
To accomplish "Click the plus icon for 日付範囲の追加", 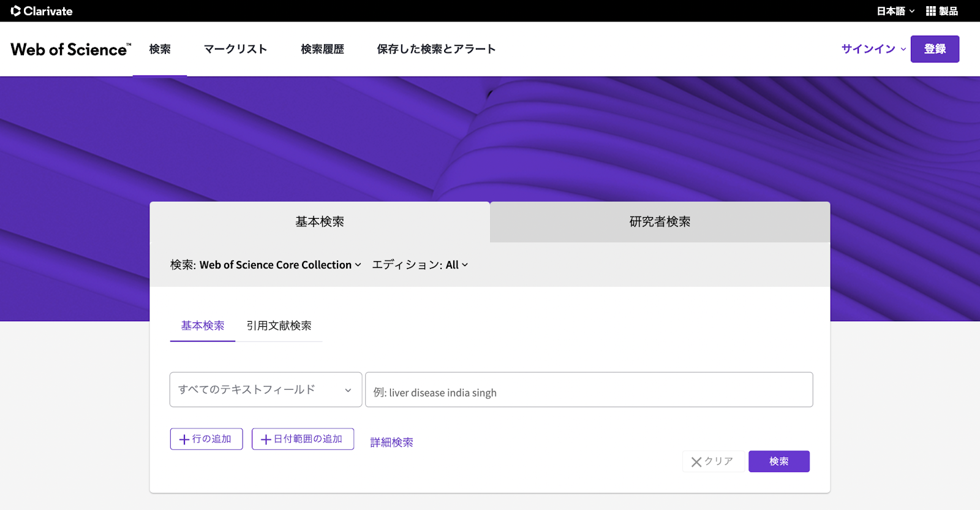I will tap(266, 440).
